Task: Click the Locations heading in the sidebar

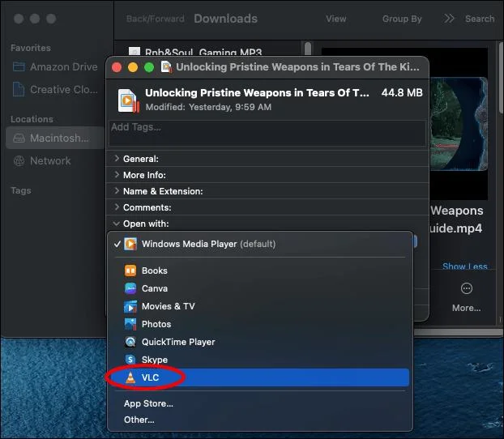Action: pos(32,119)
